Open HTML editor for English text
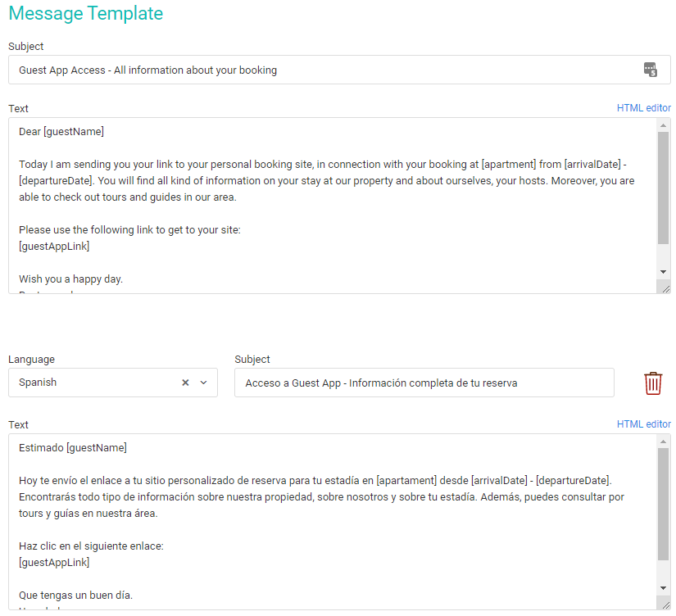 644,108
